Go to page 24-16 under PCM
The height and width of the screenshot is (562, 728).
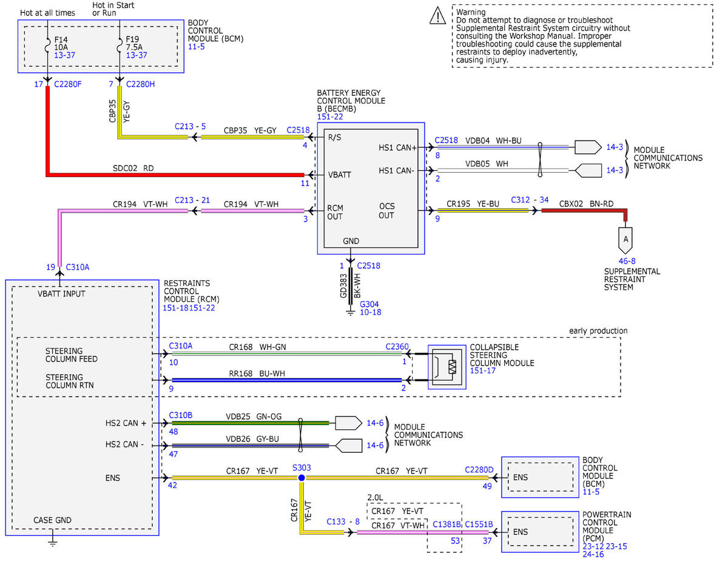tap(593, 554)
